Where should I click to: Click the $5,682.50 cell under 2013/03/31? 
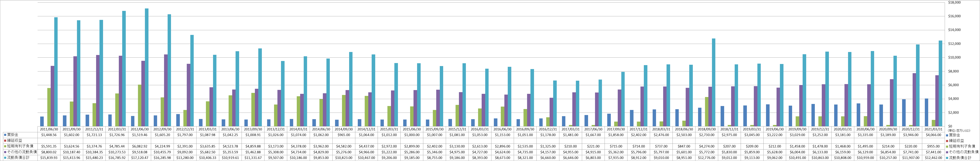(208, 152)
